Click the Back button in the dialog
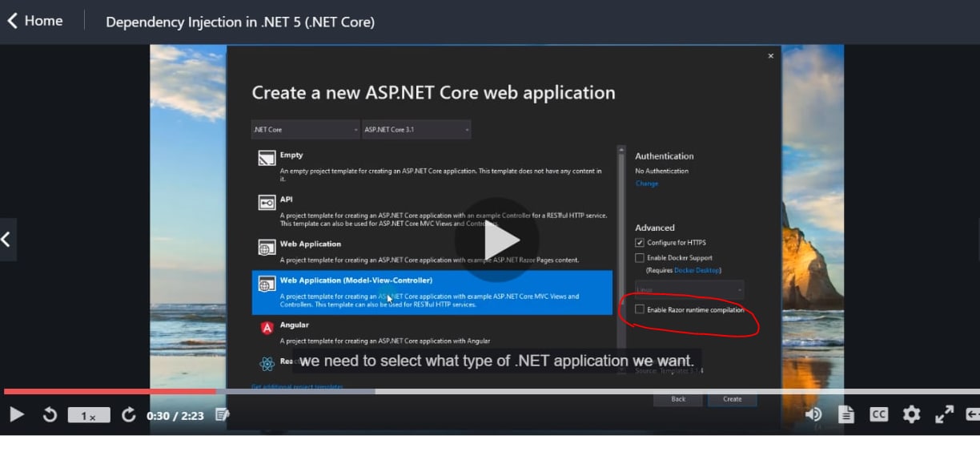Image resolution: width=980 pixels, height=456 pixels. click(x=678, y=398)
